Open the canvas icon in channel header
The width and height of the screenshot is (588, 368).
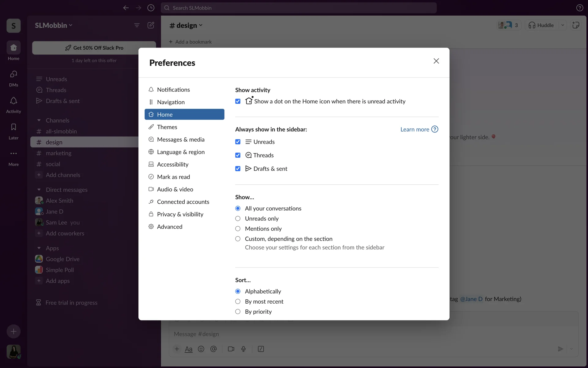[x=576, y=25]
